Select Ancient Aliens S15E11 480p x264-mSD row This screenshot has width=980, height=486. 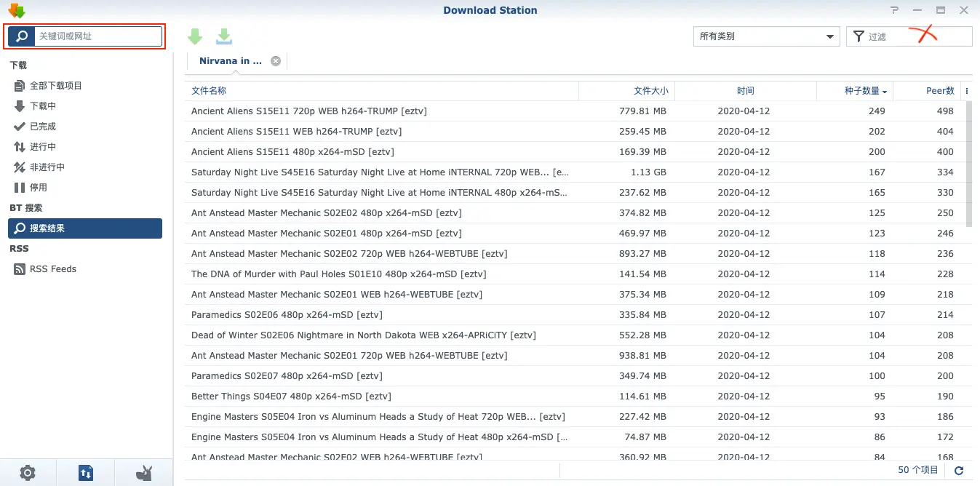(x=575, y=152)
